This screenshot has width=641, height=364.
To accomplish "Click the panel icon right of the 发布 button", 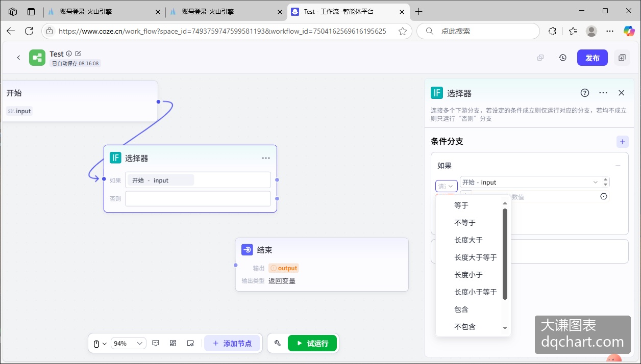I will 622,58.
